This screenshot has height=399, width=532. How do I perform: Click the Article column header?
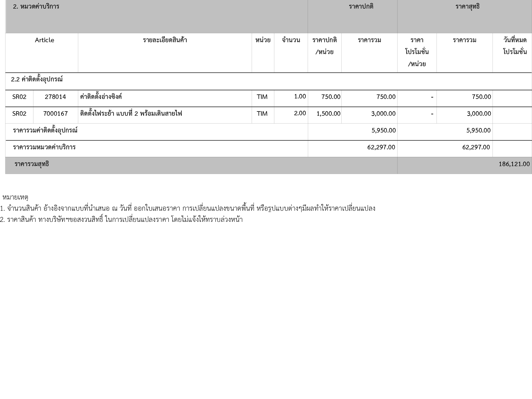44,40
